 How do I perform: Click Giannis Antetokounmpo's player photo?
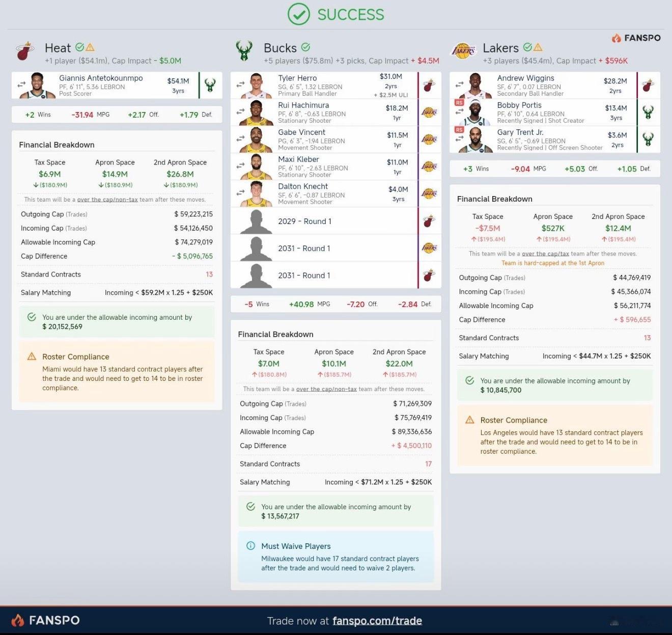click(36, 85)
